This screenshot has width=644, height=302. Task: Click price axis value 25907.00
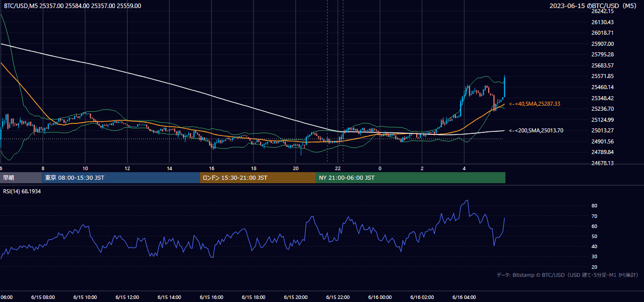(x=602, y=44)
